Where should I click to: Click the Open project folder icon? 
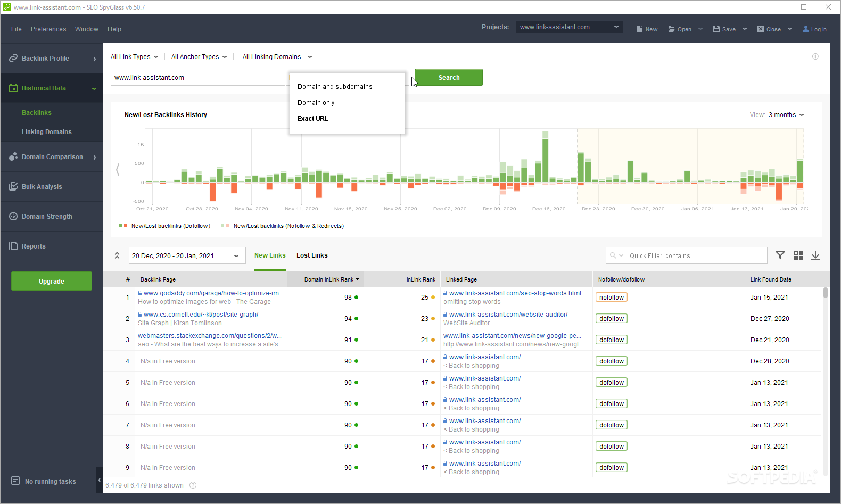click(672, 29)
